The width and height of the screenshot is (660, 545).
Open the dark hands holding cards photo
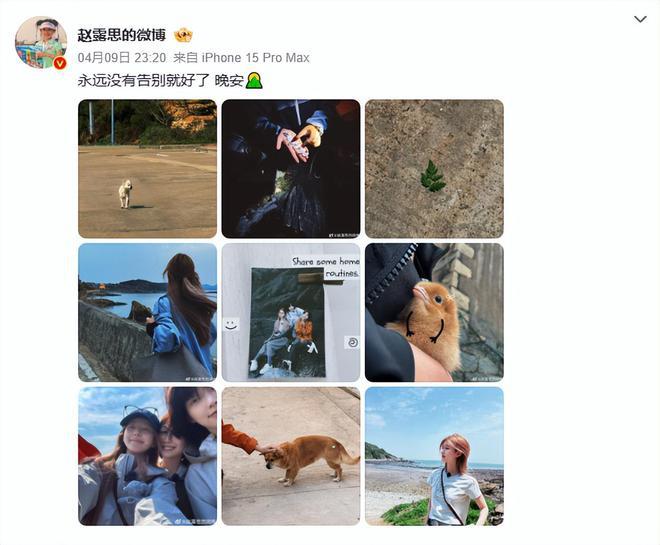coord(291,169)
